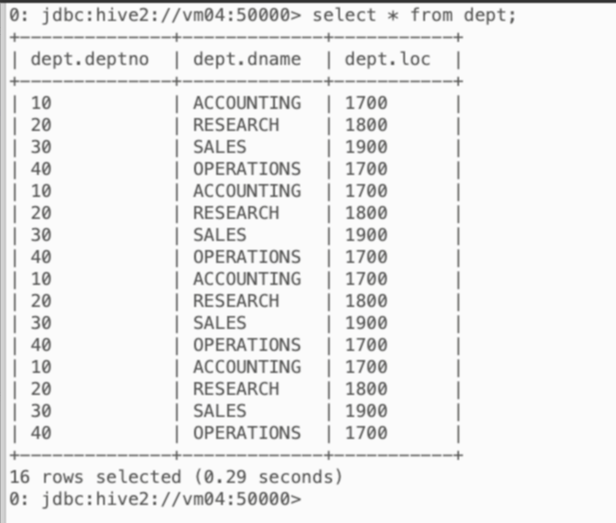
Task: Click the last ACCOUNTING entry in the table
Action: [x=247, y=367]
